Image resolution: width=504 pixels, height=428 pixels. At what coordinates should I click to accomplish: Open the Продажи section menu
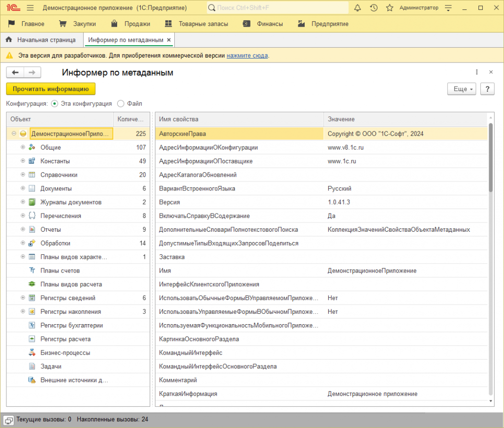tap(132, 24)
